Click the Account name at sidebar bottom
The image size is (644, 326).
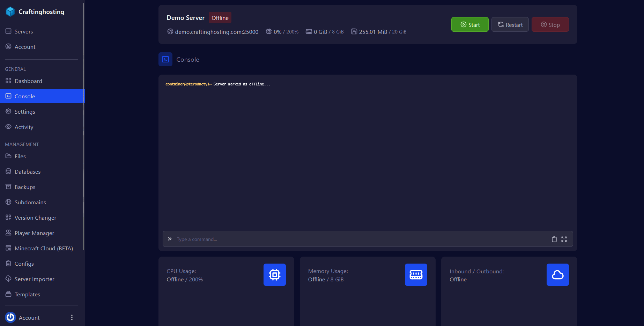29,318
